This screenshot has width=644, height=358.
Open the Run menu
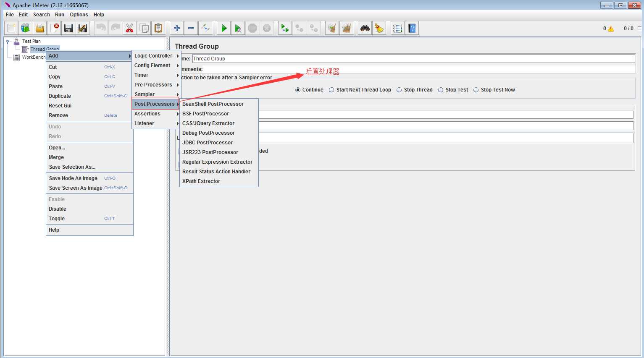coord(60,15)
